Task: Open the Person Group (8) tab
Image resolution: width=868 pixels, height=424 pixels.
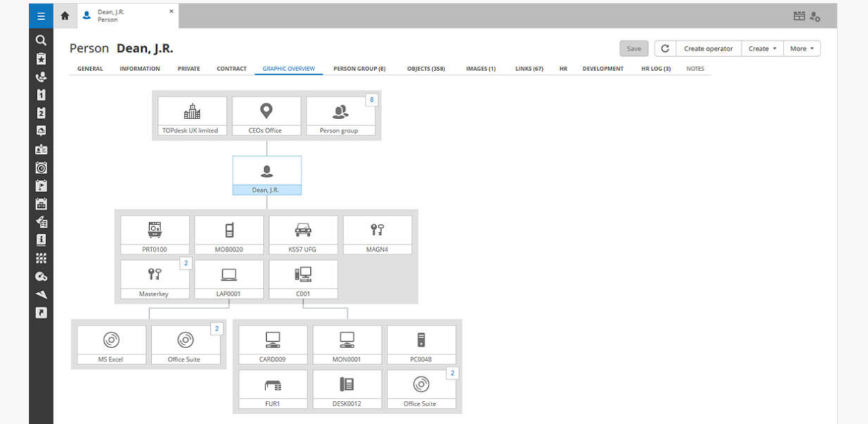Action: pos(359,69)
